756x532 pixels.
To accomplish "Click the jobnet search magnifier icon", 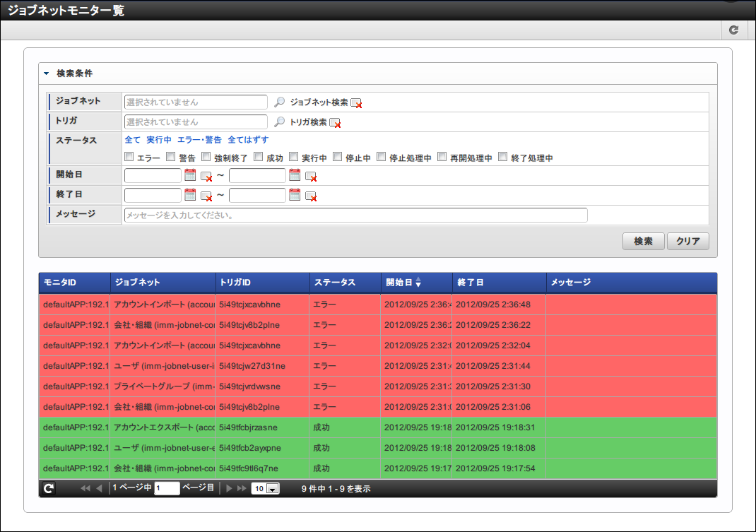I will [280, 102].
